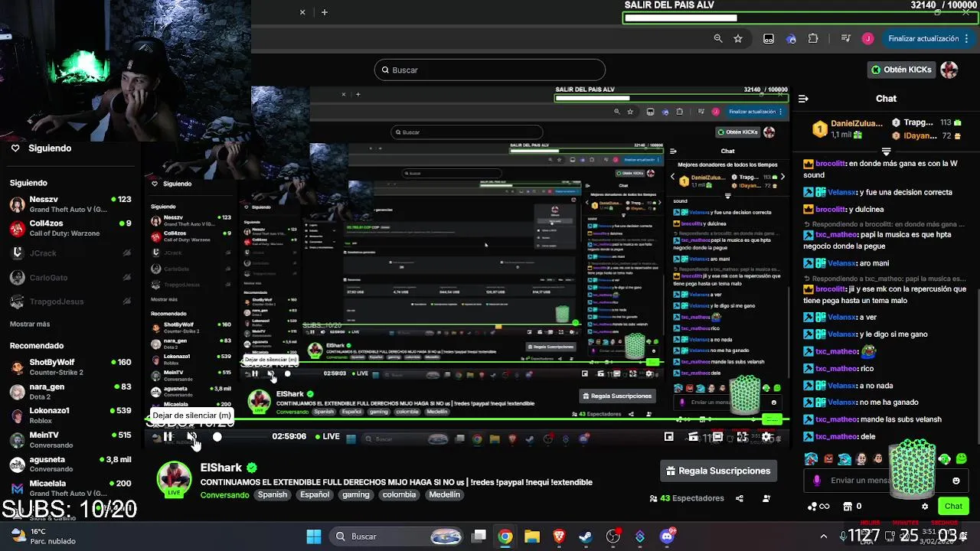Open the emoji picker in chat
The width and height of the screenshot is (980, 551).
[955, 481]
